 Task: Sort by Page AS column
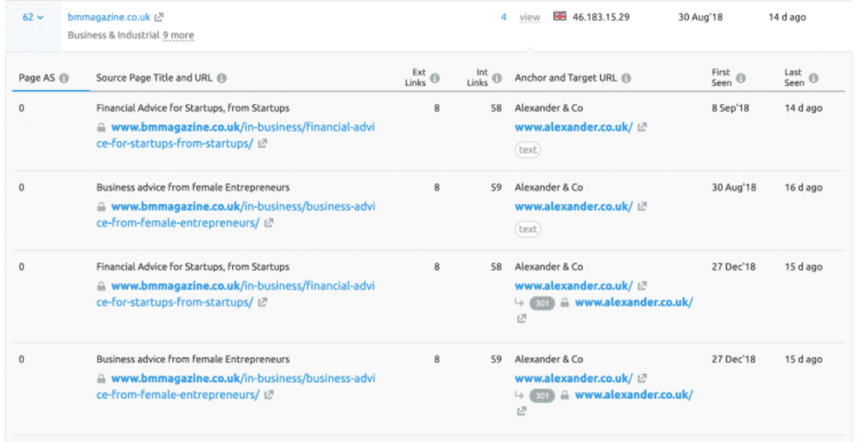click(x=36, y=77)
